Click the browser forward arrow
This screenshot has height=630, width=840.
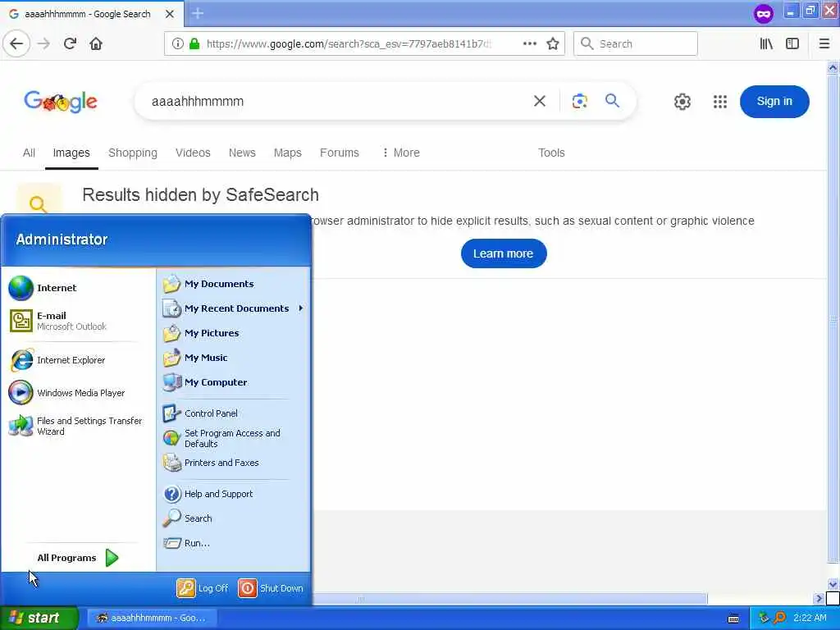(44, 43)
